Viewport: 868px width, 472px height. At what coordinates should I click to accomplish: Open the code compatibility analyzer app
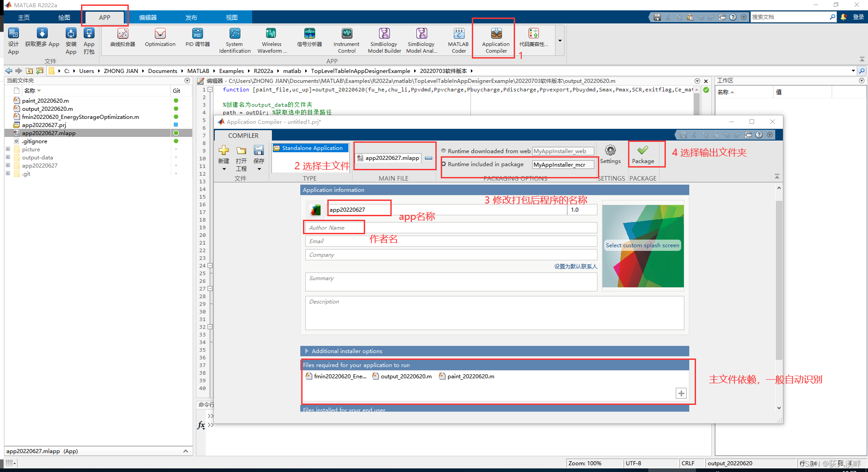pyautogui.click(x=533, y=37)
